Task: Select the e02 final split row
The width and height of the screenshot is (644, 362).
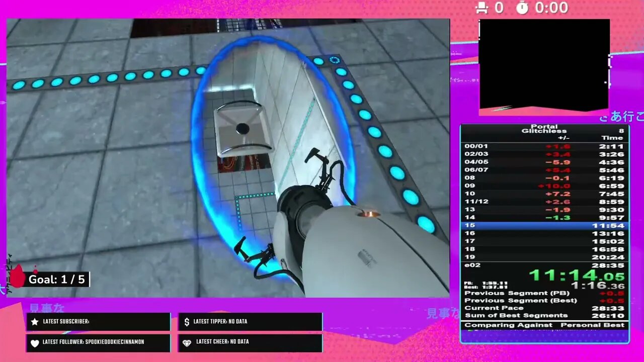Action: (544, 265)
